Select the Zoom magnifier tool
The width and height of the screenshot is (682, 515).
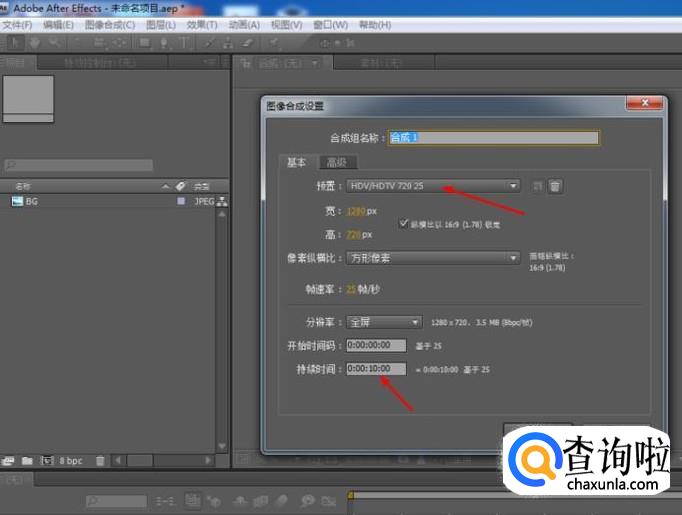pos(55,43)
